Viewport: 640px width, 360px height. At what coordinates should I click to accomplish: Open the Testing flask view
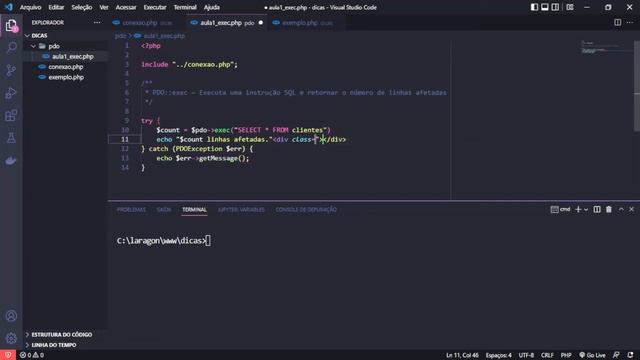(x=11, y=138)
